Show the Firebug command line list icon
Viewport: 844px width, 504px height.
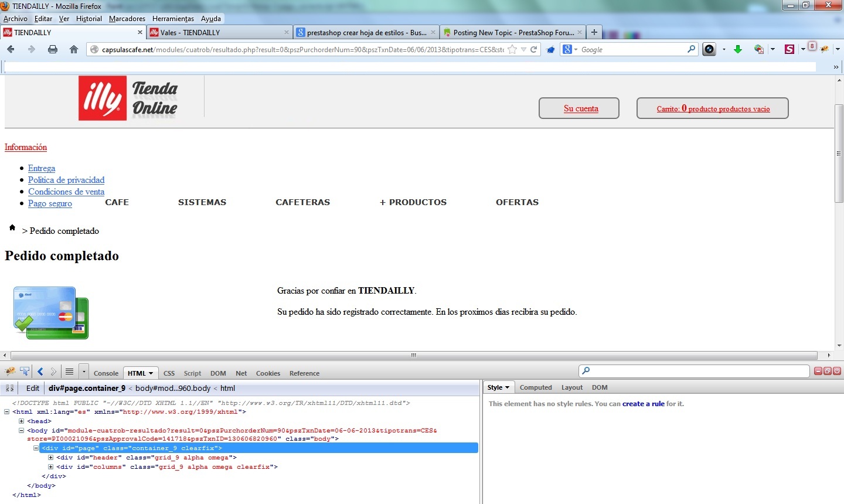click(x=69, y=372)
